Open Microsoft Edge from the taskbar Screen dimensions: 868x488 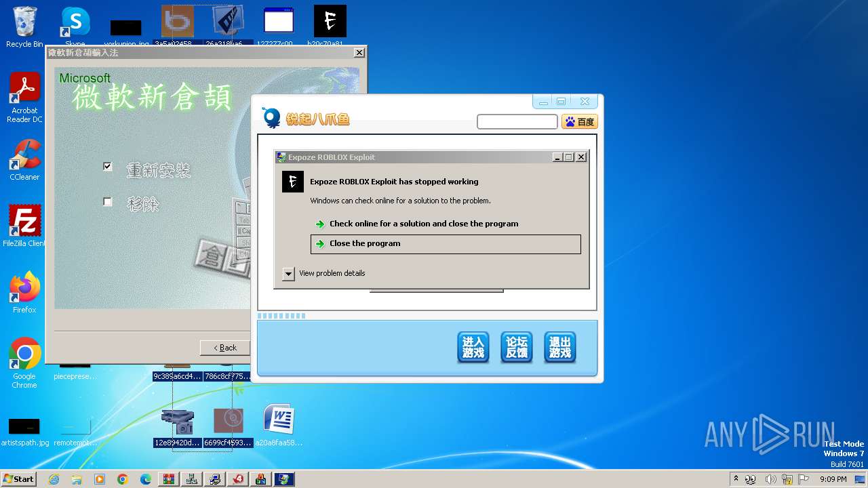(146, 479)
